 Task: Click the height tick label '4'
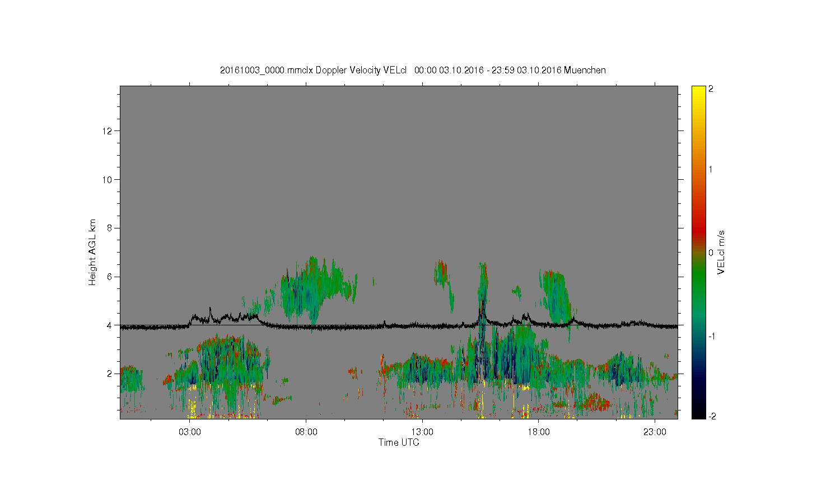coord(110,325)
